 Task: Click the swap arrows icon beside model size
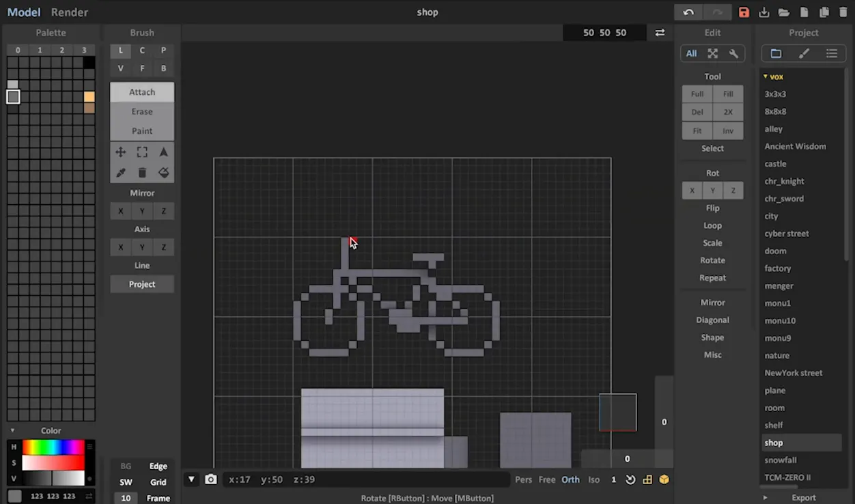pos(660,33)
